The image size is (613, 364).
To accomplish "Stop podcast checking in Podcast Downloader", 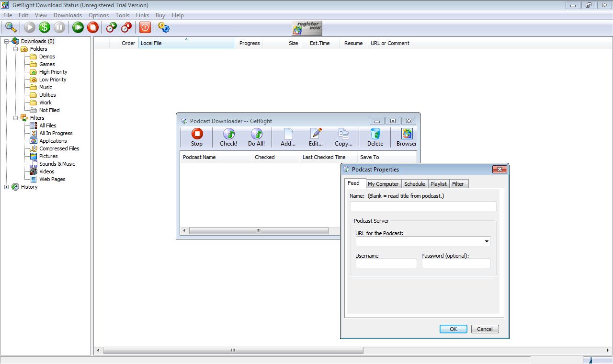I will coord(197,137).
